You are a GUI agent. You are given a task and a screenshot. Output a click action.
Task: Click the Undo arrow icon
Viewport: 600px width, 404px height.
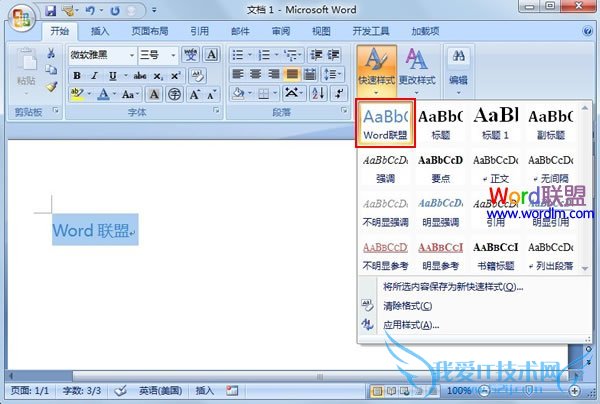coord(90,10)
